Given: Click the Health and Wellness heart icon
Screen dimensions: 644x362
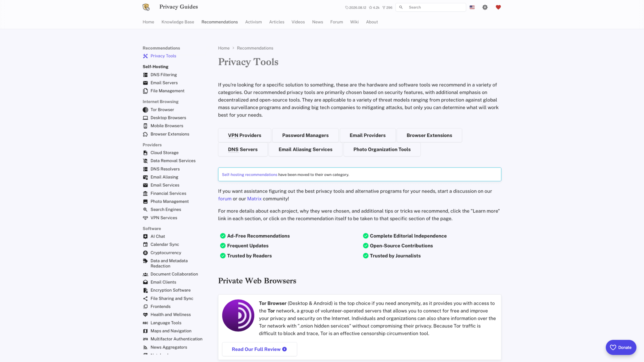Looking at the screenshot, I should click(145, 315).
